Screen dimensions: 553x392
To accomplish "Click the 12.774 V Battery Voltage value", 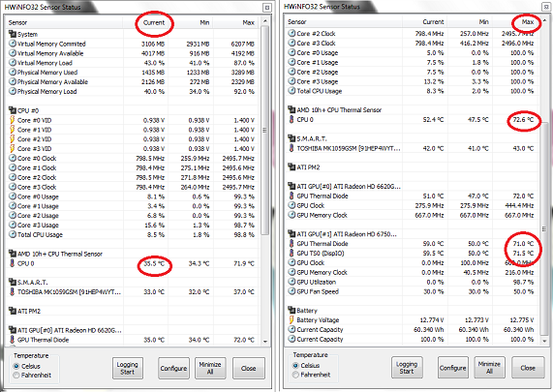I will pos(432,319).
